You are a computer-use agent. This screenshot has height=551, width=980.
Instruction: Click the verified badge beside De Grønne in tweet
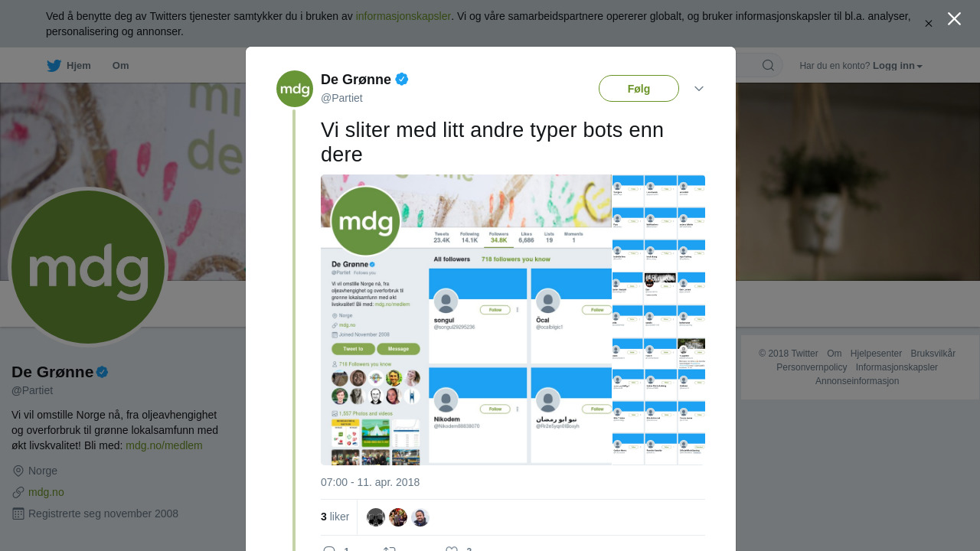402,79
